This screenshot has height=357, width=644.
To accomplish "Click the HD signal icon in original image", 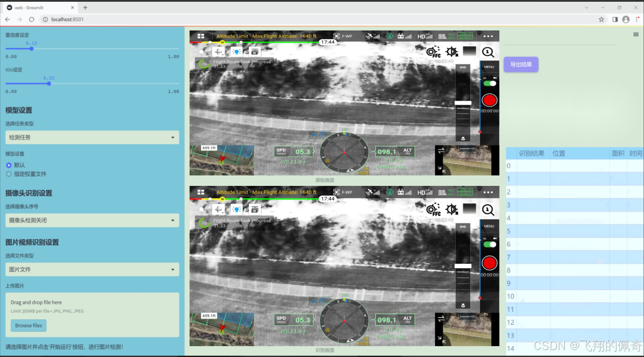I will click(425, 36).
